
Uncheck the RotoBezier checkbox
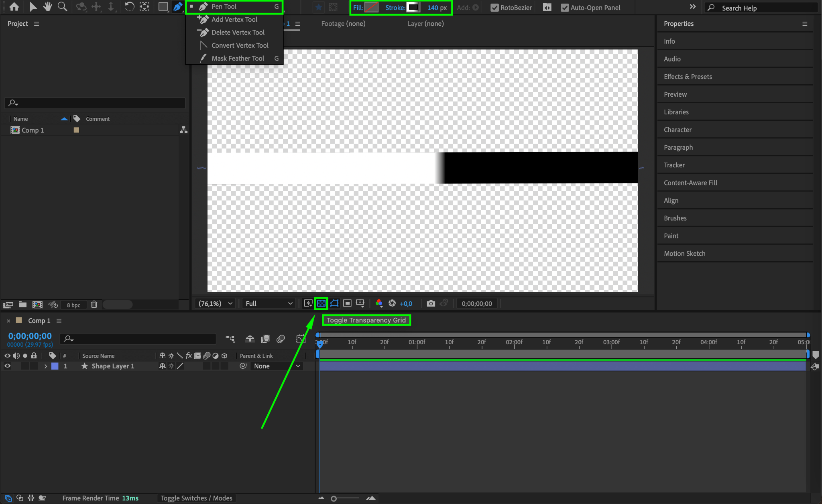[494, 8]
